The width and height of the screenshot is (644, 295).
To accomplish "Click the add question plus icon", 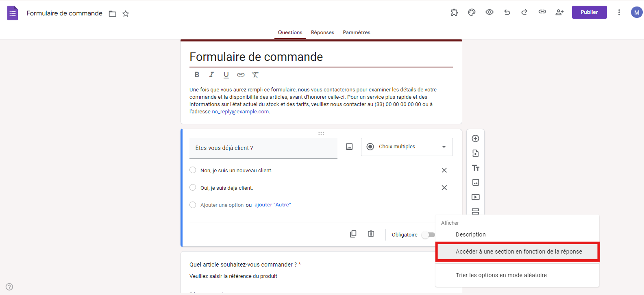I will pos(475,139).
